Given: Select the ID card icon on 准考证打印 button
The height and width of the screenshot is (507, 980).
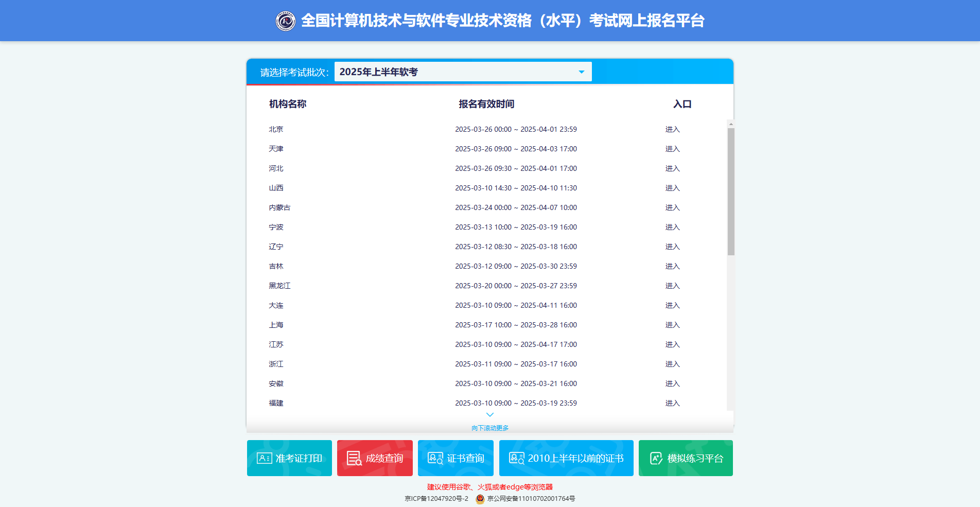Looking at the screenshot, I should [264, 458].
